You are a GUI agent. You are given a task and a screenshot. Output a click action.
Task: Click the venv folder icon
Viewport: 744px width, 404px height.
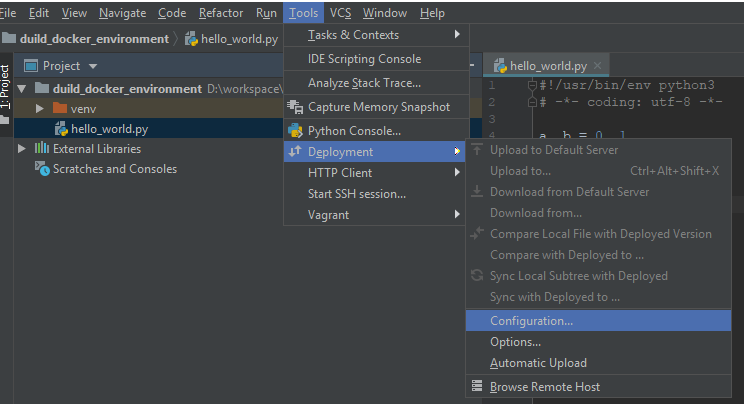click(x=60, y=108)
